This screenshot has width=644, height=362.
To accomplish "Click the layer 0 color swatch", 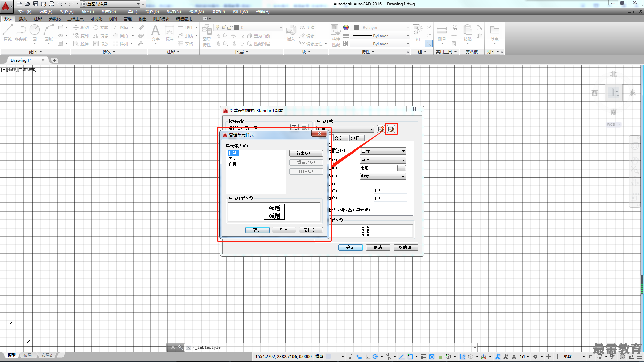I will point(236,27).
